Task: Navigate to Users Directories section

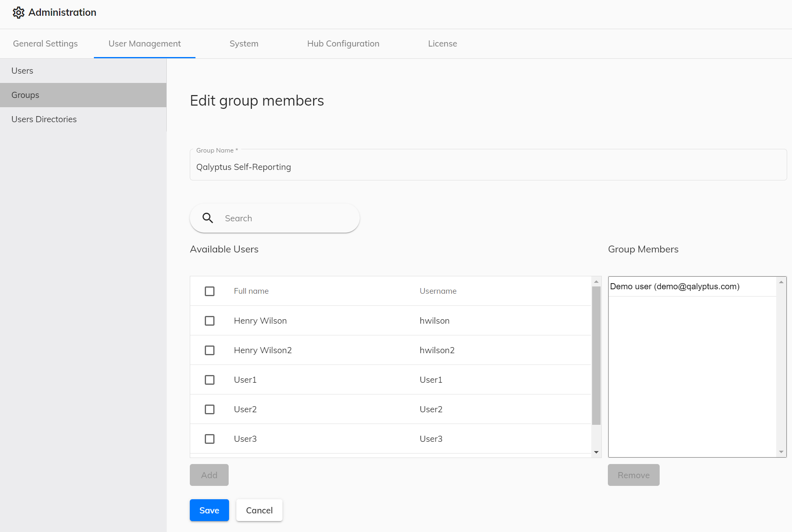Action: coord(44,119)
